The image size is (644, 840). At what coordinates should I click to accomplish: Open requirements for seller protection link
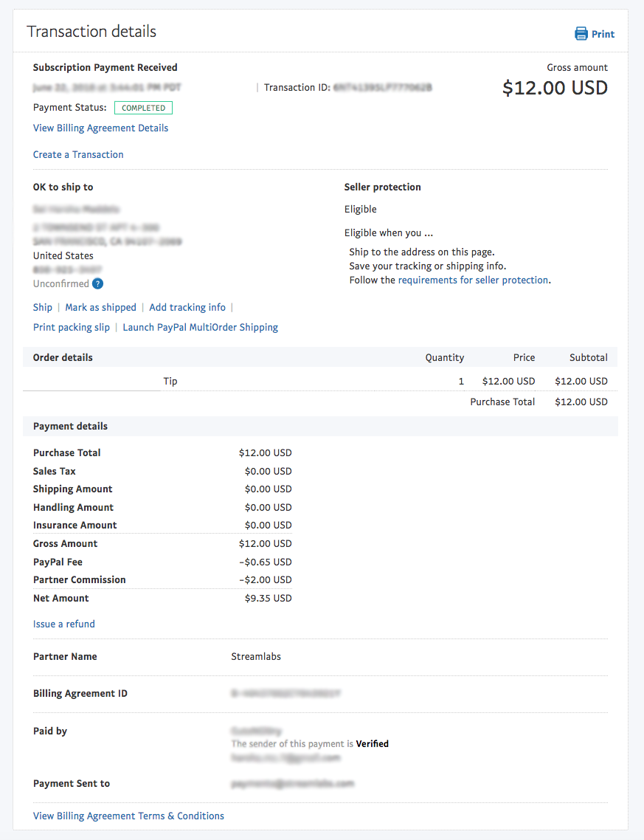pyautogui.click(x=473, y=280)
